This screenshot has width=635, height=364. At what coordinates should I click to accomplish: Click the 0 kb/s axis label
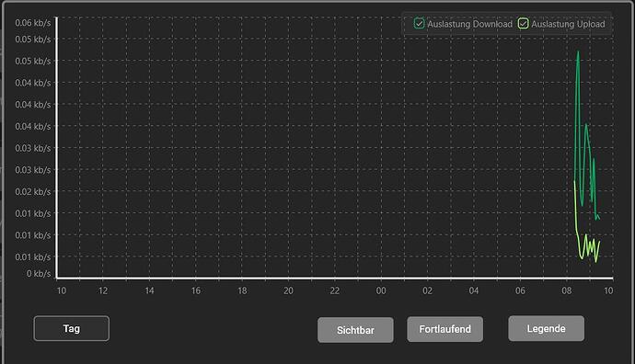(39, 273)
